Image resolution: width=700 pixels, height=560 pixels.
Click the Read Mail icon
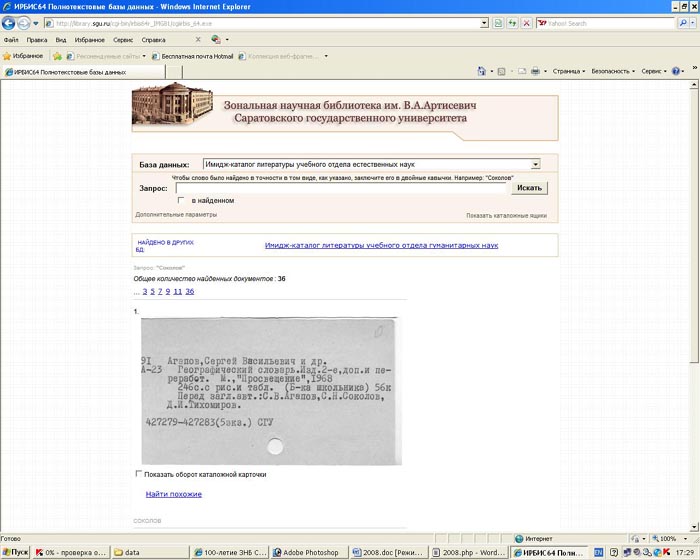(x=522, y=71)
